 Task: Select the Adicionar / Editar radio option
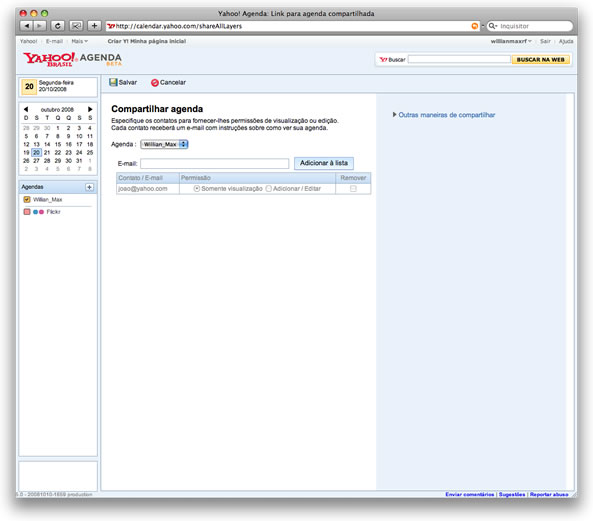[269, 188]
